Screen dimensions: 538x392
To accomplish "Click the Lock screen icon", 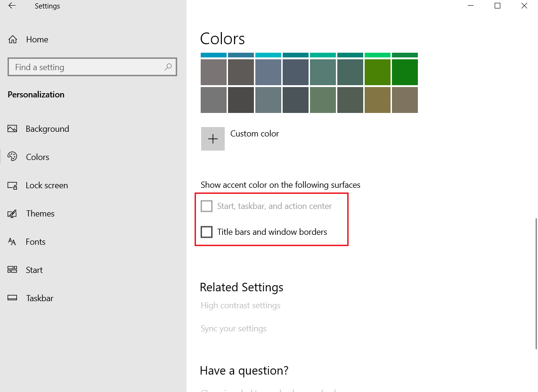I will point(12,185).
